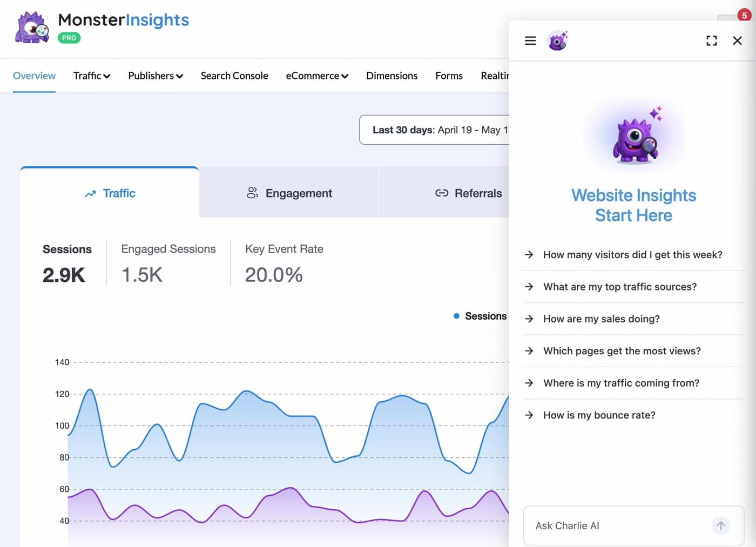The image size is (756, 547).
Task: Expand the Traffic dropdown menu
Action: (92, 76)
